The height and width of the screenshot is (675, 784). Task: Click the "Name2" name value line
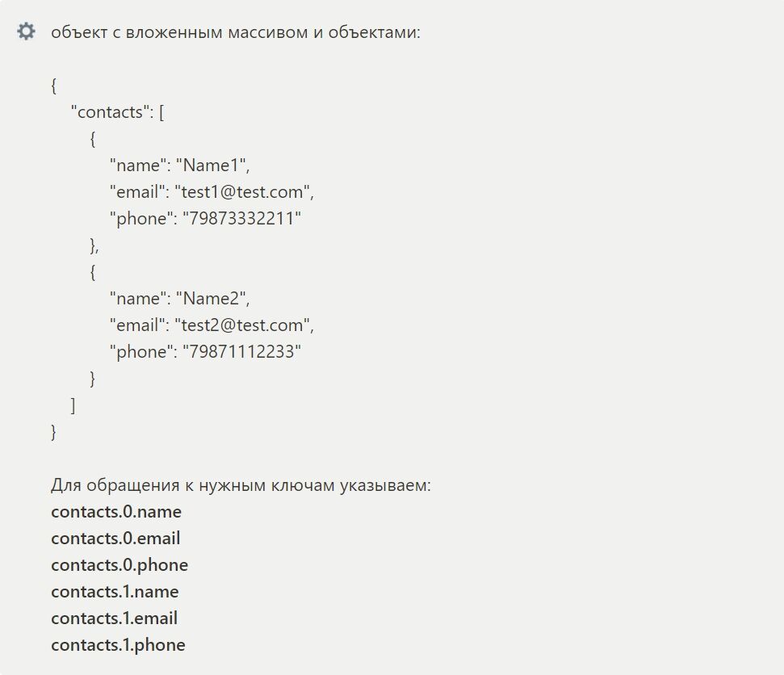pyautogui.click(x=180, y=299)
